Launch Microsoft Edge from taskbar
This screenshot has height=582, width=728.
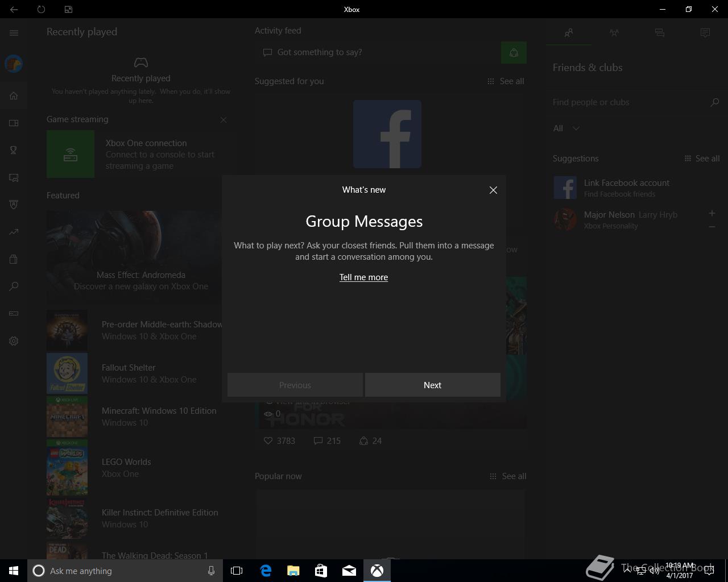point(266,571)
